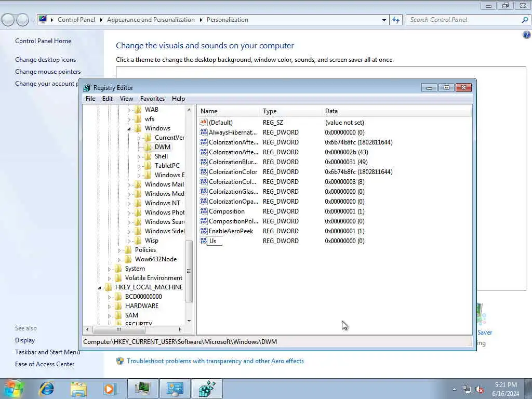
Task: Click the ColorizationColor DWORD icon
Action: [x=204, y=171]
